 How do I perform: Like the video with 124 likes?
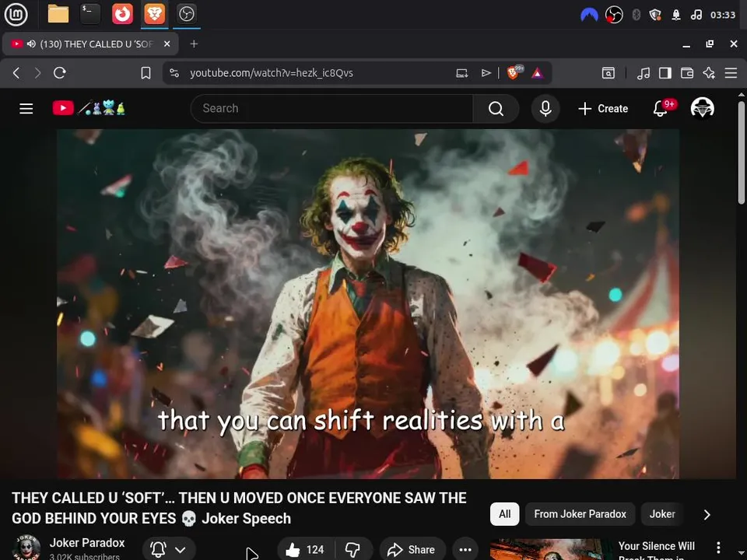pyautogui.click(x=305, y=550)
